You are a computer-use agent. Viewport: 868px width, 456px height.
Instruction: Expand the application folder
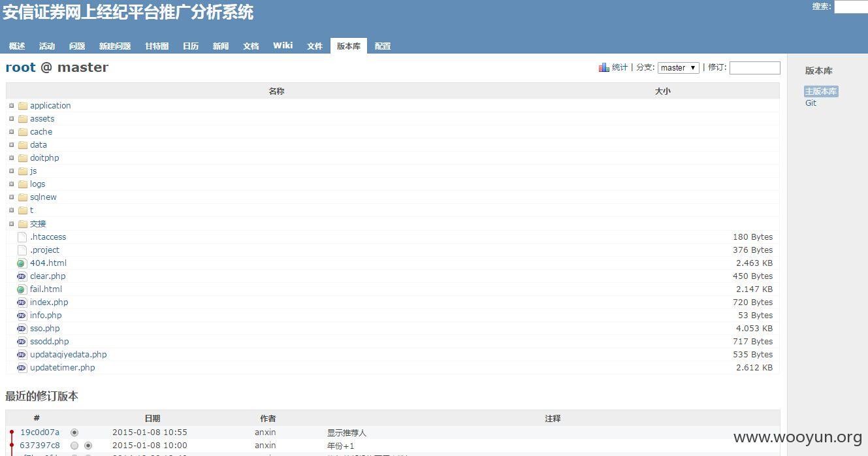11,105
